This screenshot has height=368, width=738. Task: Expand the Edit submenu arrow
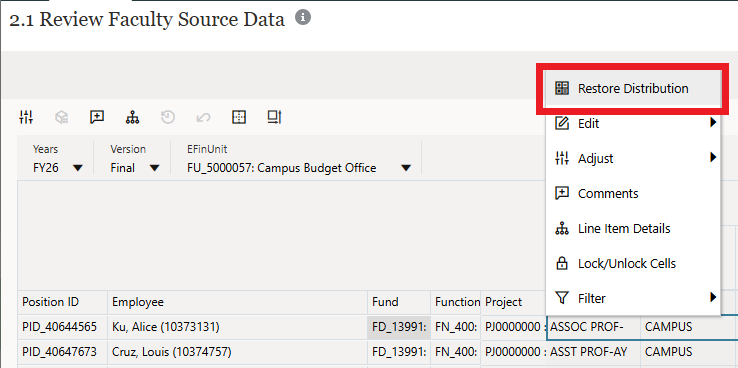point(713,123)
